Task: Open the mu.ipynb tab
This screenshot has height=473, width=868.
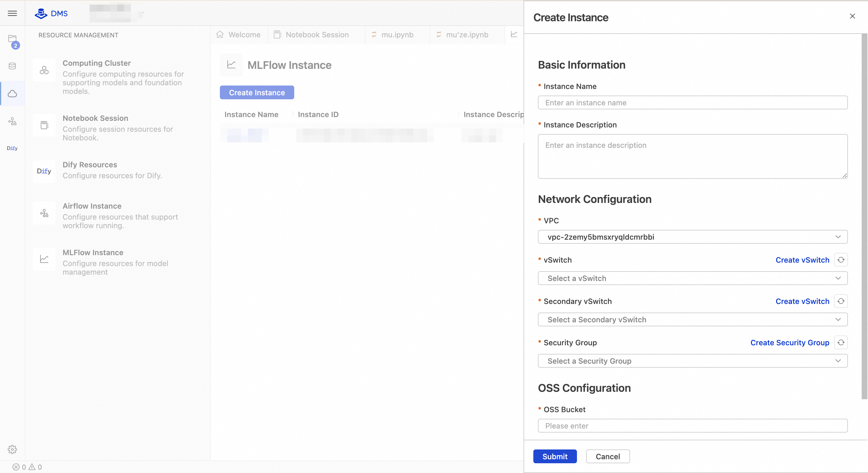Action: (x=397, y=35)
